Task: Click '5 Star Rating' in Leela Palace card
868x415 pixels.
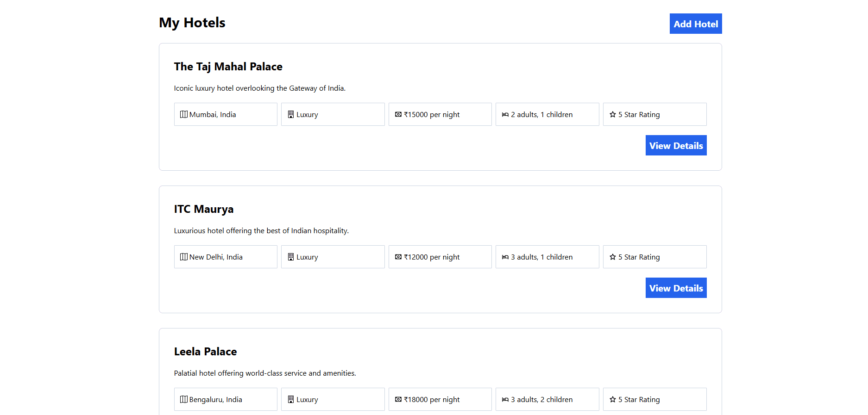Action: [639, 400]
